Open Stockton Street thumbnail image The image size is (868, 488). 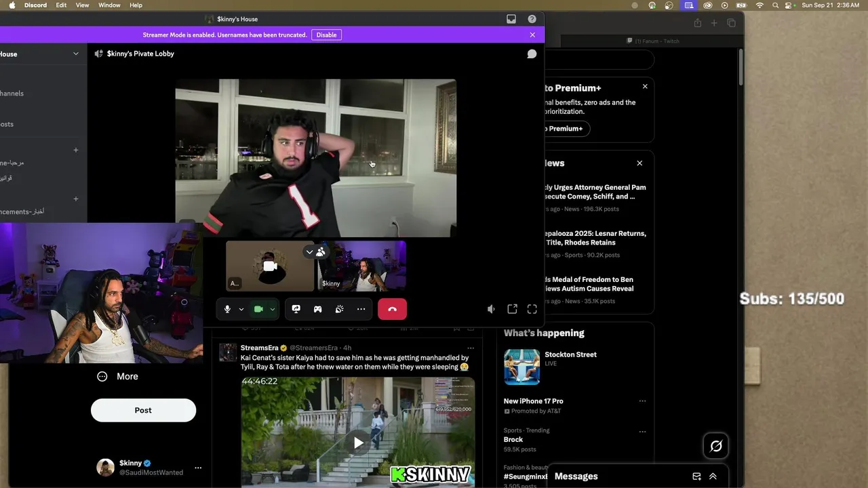tap(521, 367)
